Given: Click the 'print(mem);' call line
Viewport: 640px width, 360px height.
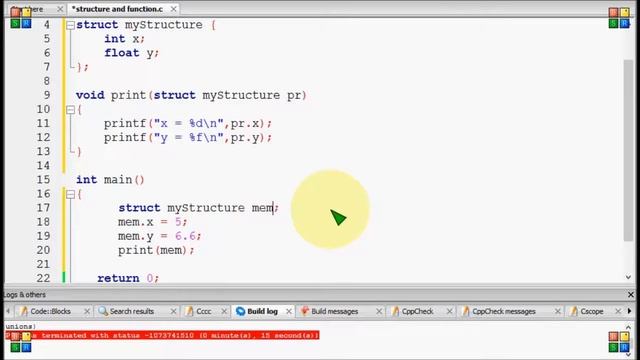Looking at the screenshot, I should coord(156,250).
